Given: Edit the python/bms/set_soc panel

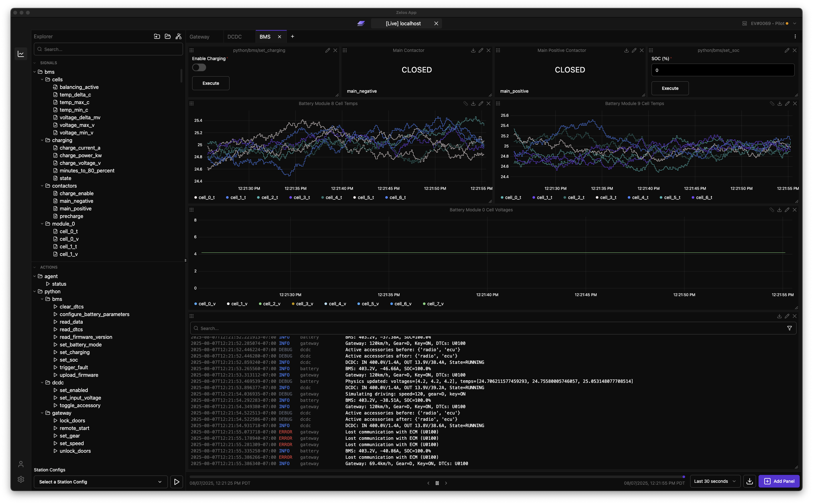Looking at the screenshot, I should pos(787,50).
